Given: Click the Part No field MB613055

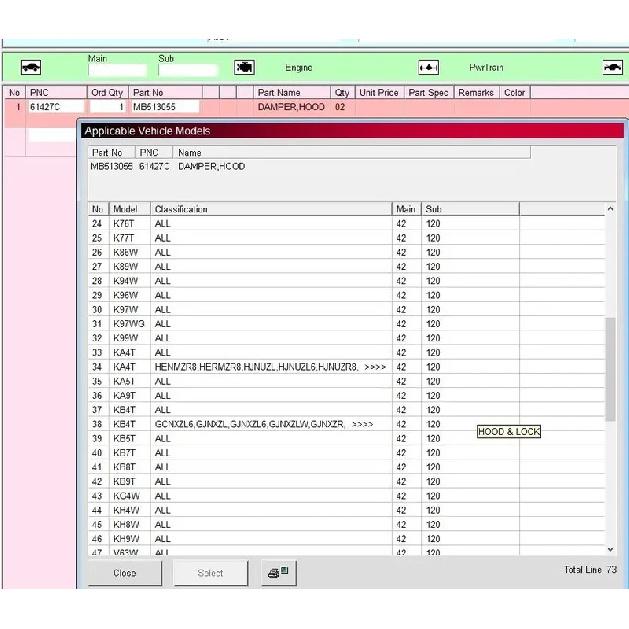Looking at the screenshot, I should click(x=164, y=107).
